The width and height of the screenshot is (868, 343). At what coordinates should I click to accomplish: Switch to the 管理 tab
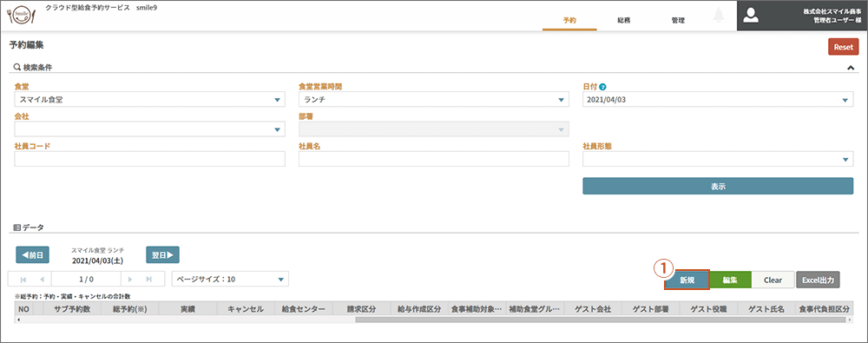pos(678,21)
